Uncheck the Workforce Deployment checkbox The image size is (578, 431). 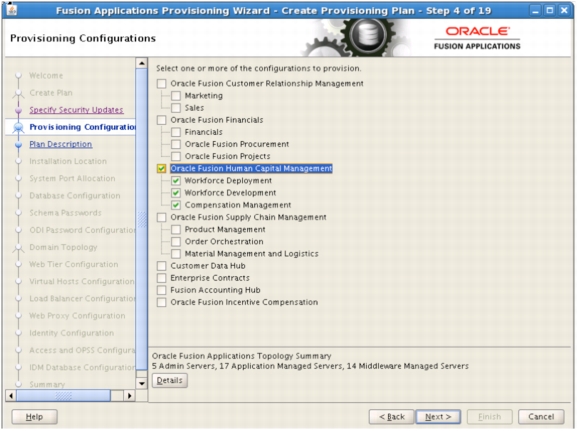pos(176,181)
